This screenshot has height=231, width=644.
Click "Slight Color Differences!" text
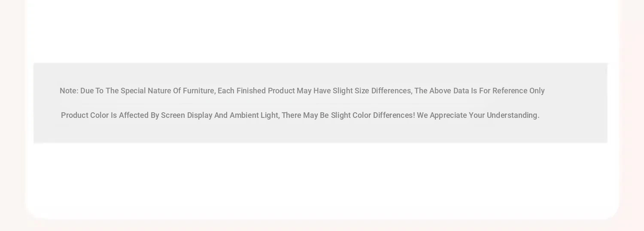373,115
